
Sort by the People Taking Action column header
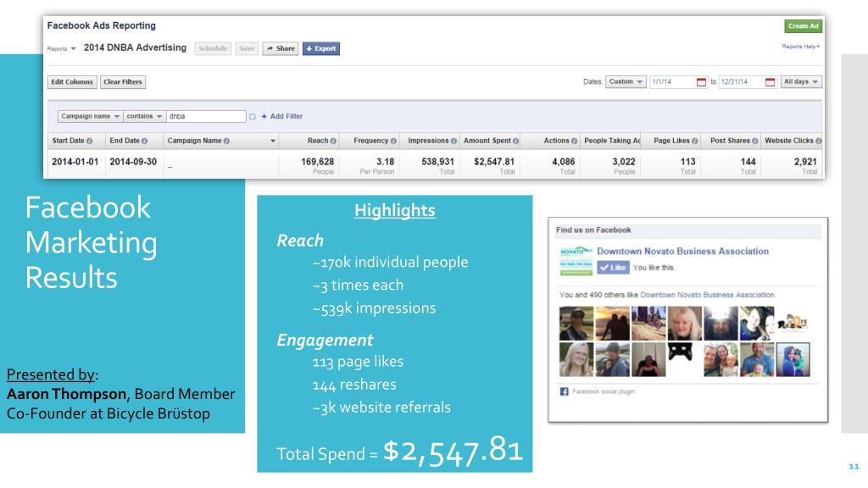(612, 141)
